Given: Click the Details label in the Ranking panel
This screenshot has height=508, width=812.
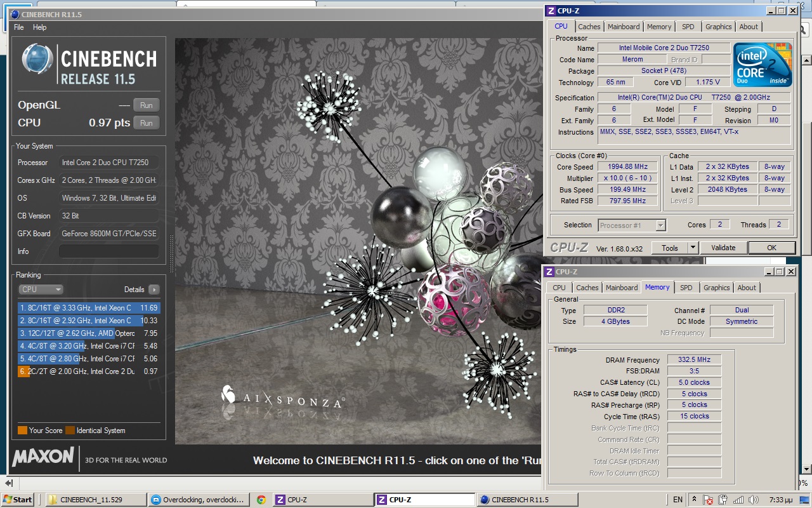Looking at the screenshot, I should pyautogui.click(x=134, y=290).
